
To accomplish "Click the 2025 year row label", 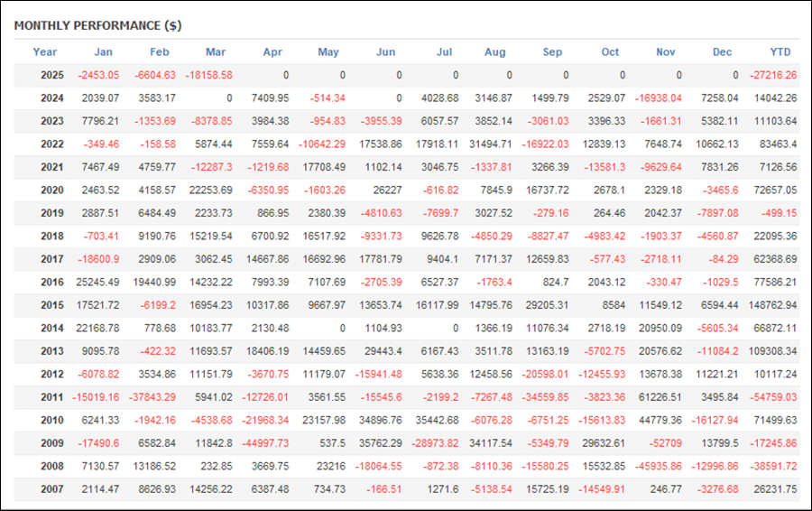I will pos(52,75).
